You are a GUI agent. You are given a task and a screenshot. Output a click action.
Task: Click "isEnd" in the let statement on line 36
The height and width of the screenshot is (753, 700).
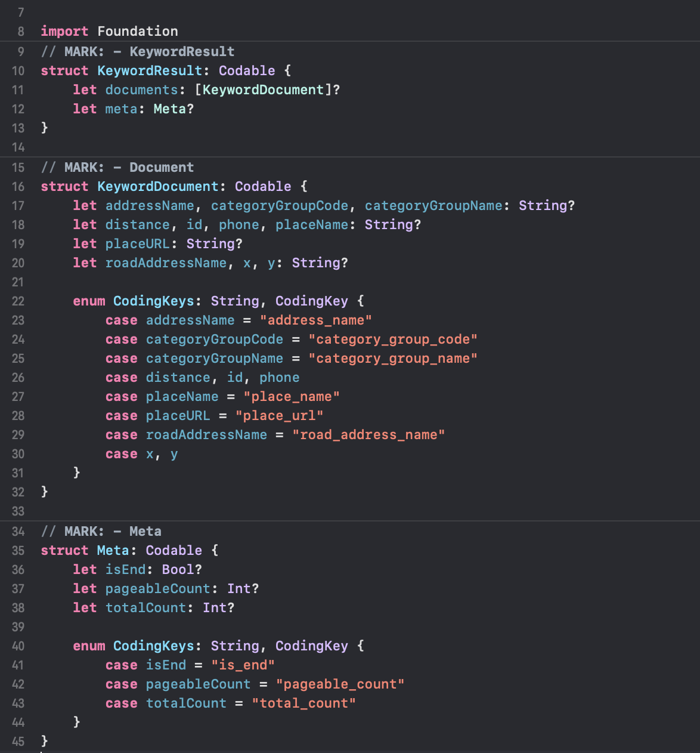click(126, 569)
